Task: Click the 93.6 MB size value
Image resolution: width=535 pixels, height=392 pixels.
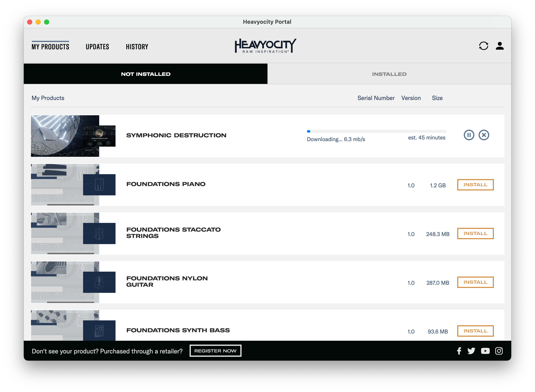Action: coord(438,331)
